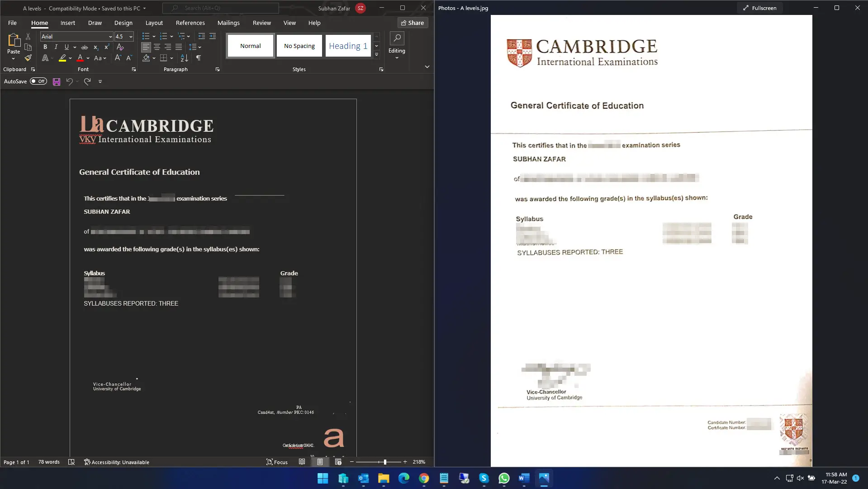Expand the Styles gallery more arrow

[376, 55]
